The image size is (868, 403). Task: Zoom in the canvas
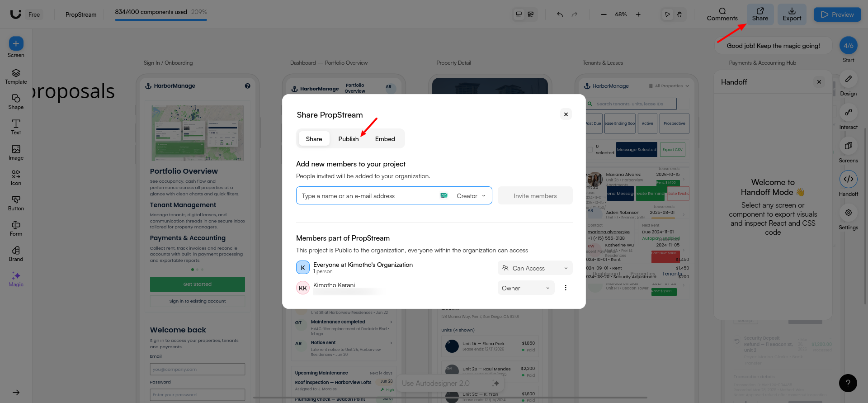click(x=638, y=14)
